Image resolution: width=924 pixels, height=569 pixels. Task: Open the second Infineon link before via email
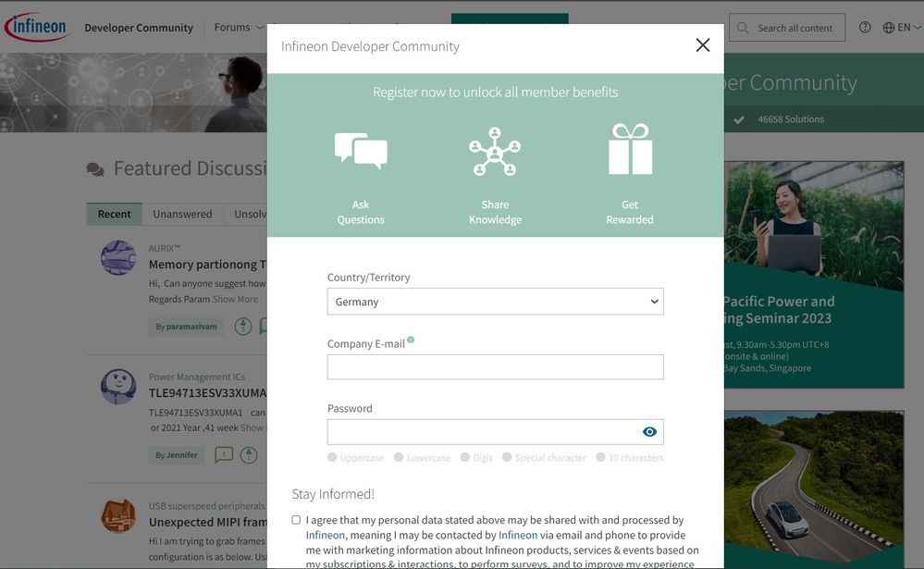(518, 536)
